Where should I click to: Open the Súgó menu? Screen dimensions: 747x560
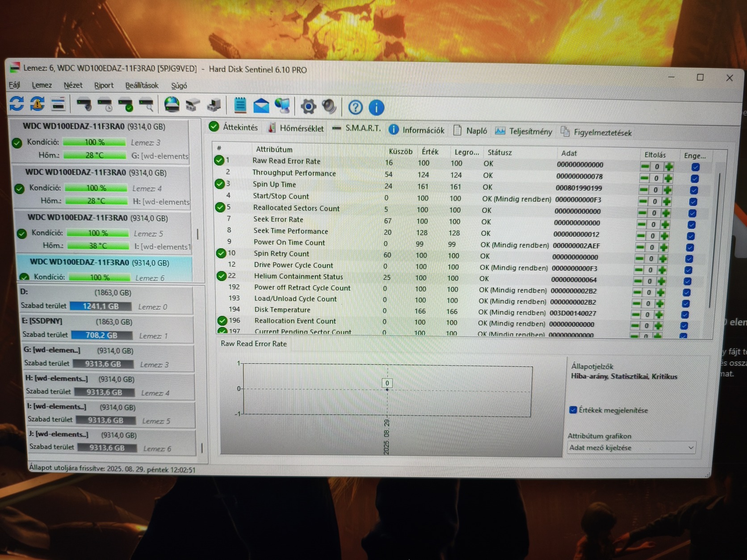tap(179, 86)
